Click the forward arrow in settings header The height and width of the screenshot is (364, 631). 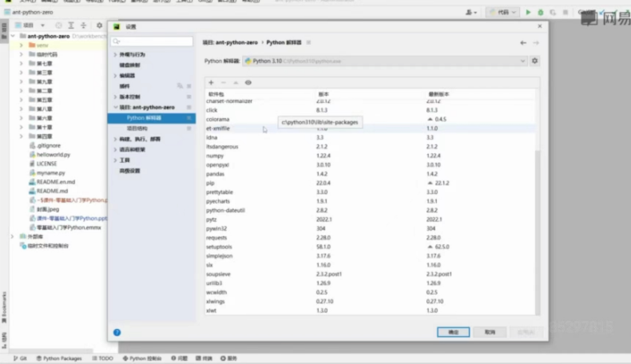pyautogui.click(x=536, y=42)
